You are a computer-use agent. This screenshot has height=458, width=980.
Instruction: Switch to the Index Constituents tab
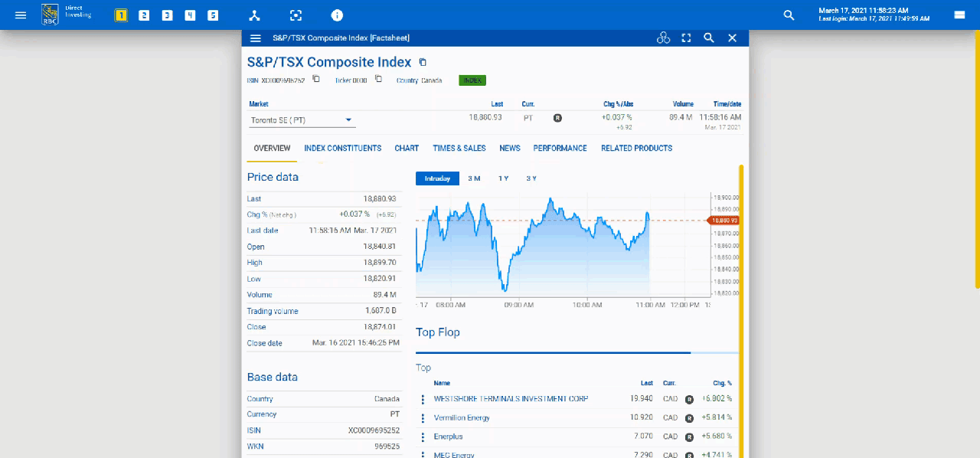point(342,149)
